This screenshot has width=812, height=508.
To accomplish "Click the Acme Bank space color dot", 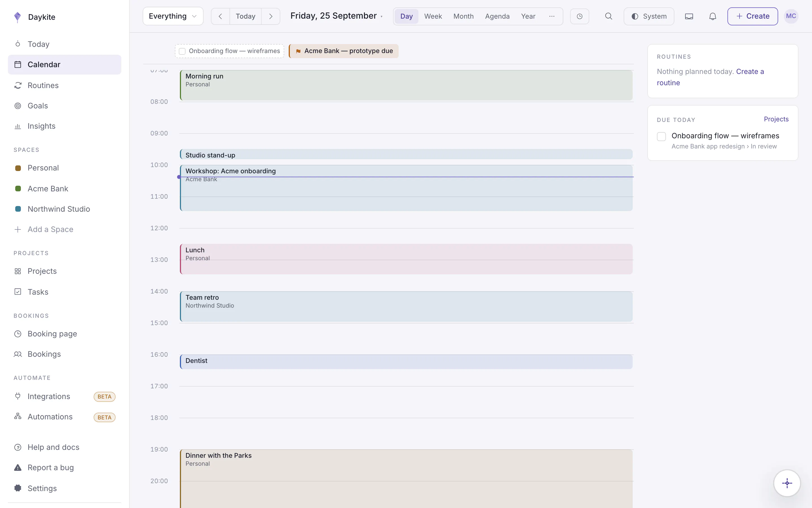I will coord(18,189).
